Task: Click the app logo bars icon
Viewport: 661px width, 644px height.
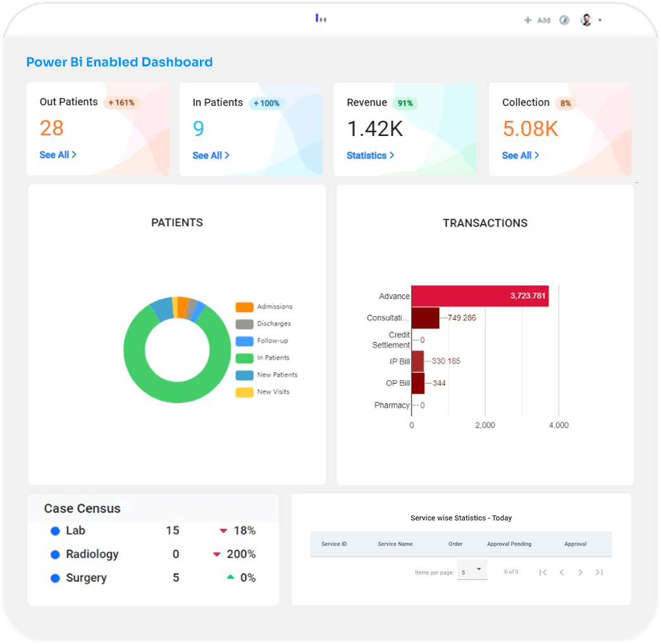Action: [x=321, y=18]
